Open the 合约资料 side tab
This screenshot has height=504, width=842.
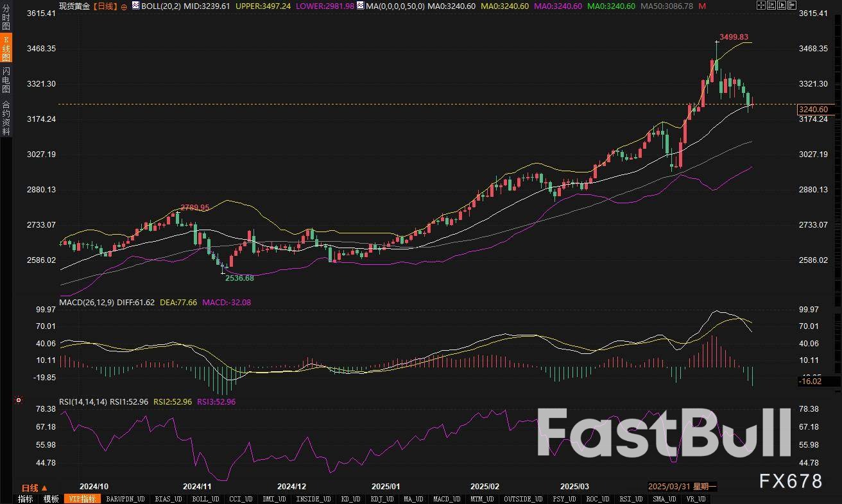click(6, 117)
